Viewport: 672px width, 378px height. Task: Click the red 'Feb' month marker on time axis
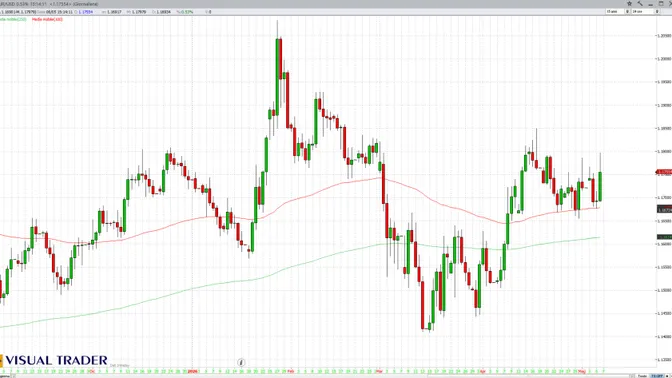[x=291, y=371]
